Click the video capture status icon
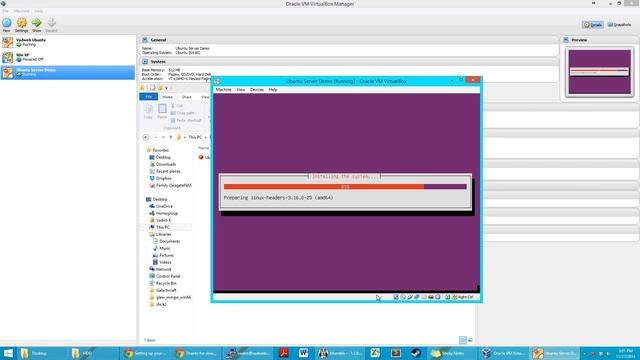Image resolution: width=640 pixels, height=360 pixels. (x=431, y=297)
